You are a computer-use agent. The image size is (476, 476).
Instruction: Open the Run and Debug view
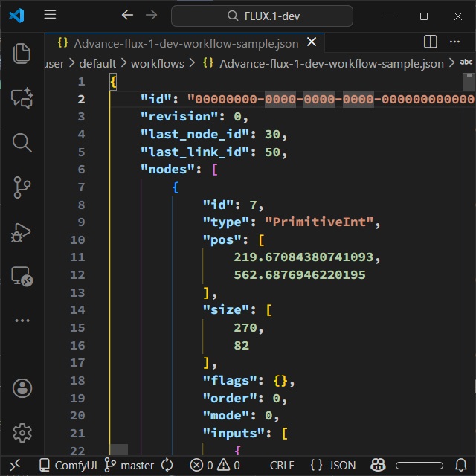pyautogui.click(x=22, y=232)
